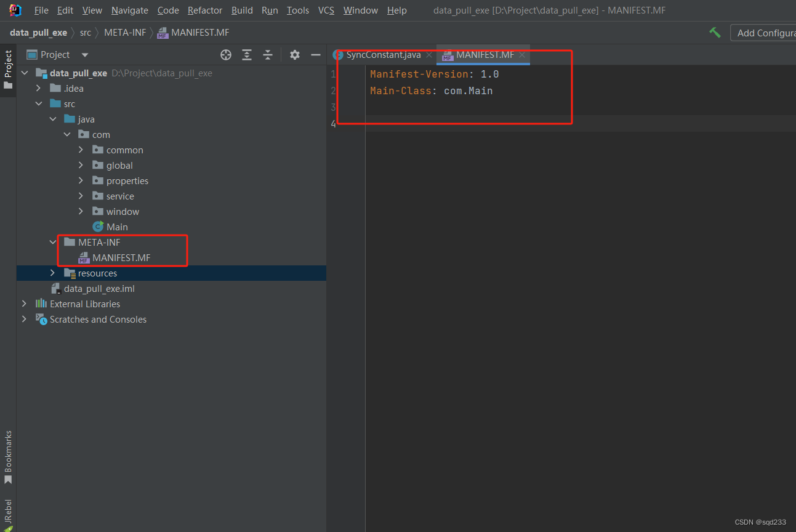Viewport: 796px width, 532px height.
Task: Collapse the com package
Action: (x=67, y=134)
